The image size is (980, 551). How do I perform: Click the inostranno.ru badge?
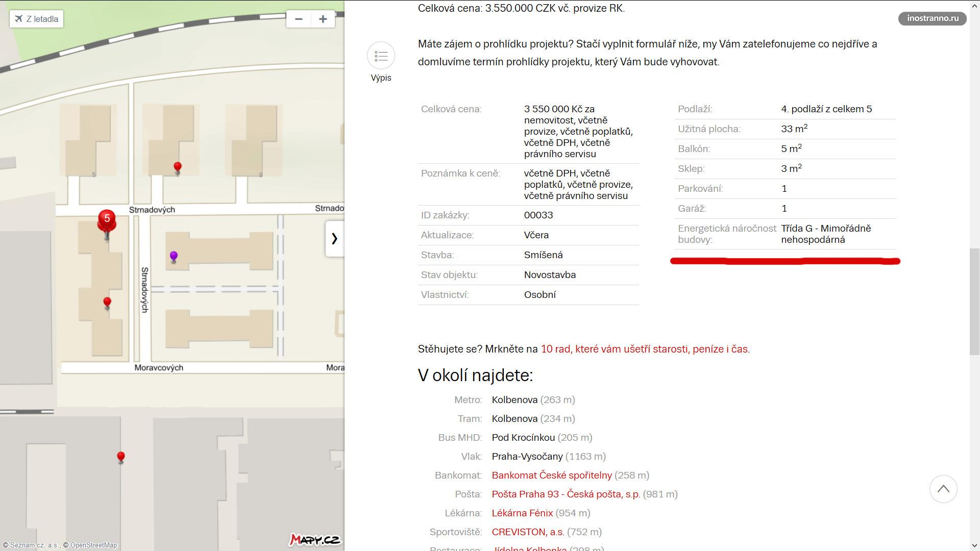(x=932, y=18)
